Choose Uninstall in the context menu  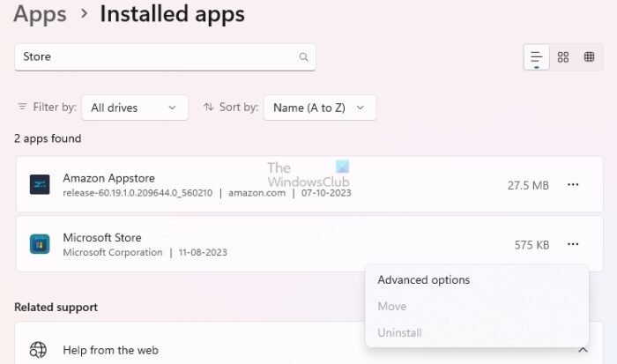pyautogui.click(x=399, y=333)
